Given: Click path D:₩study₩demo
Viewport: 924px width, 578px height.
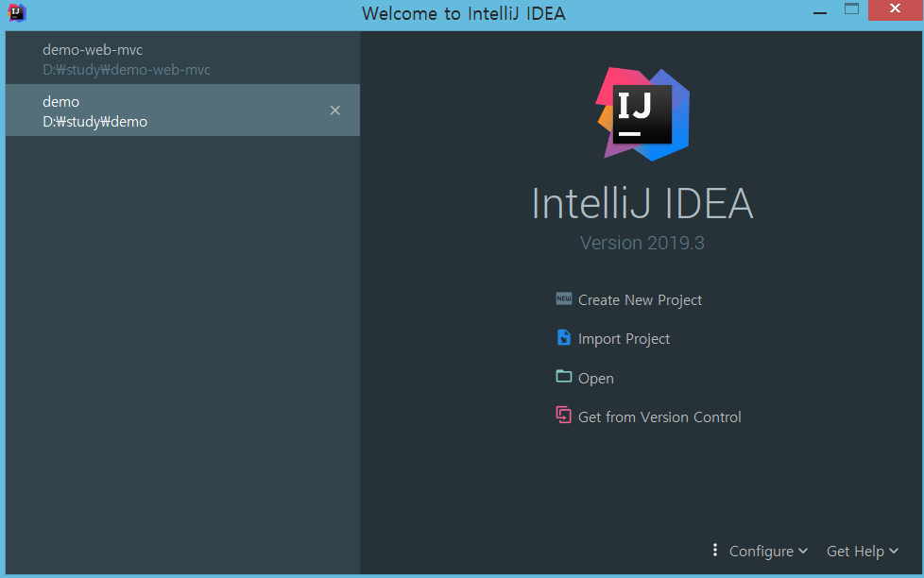Looking at the screenshot, I should coord(94,122).
